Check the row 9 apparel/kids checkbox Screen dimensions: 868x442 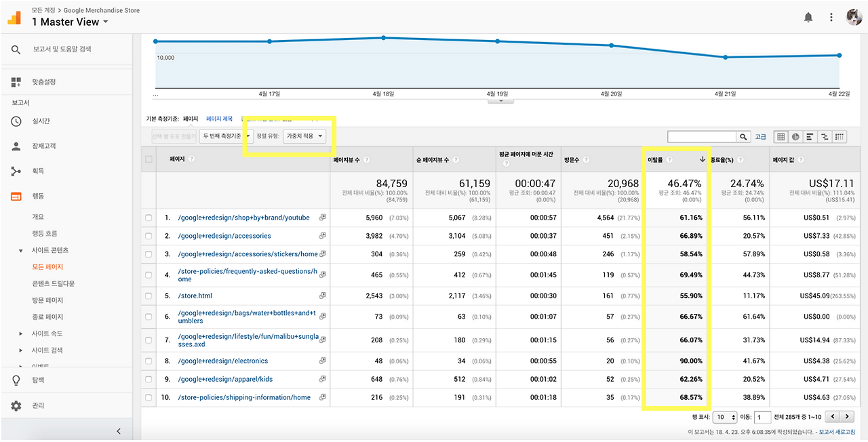pyautogui.click(x=149, y=379)
